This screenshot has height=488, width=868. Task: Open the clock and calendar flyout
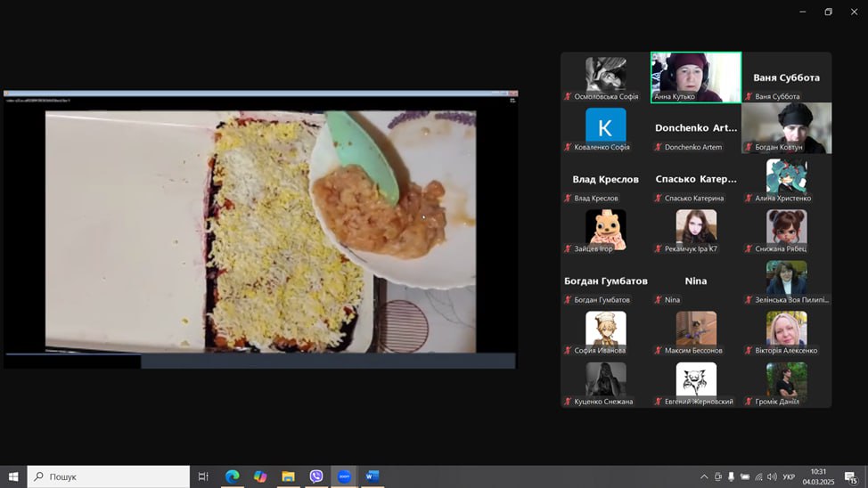(x=818, y=477)
